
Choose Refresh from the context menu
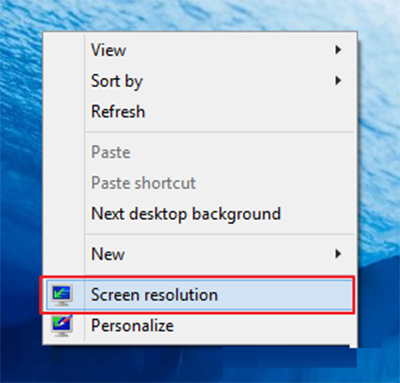pos(199,112)
